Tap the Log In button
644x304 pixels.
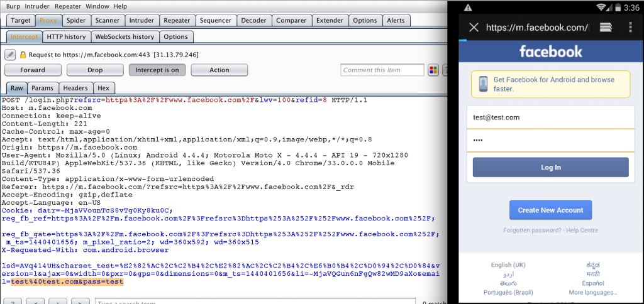point(551,167)
